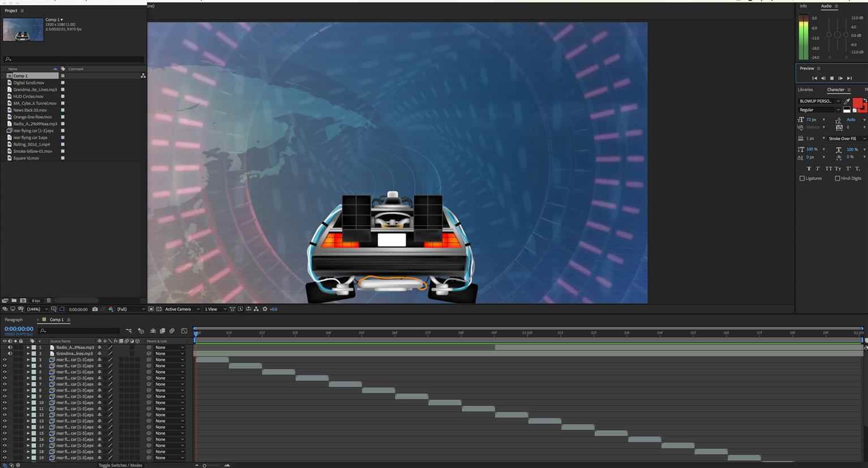This screenshot has height=468, width=868.
Task: Enable frame blending for the timeline
Action: [x=162, y=330]
